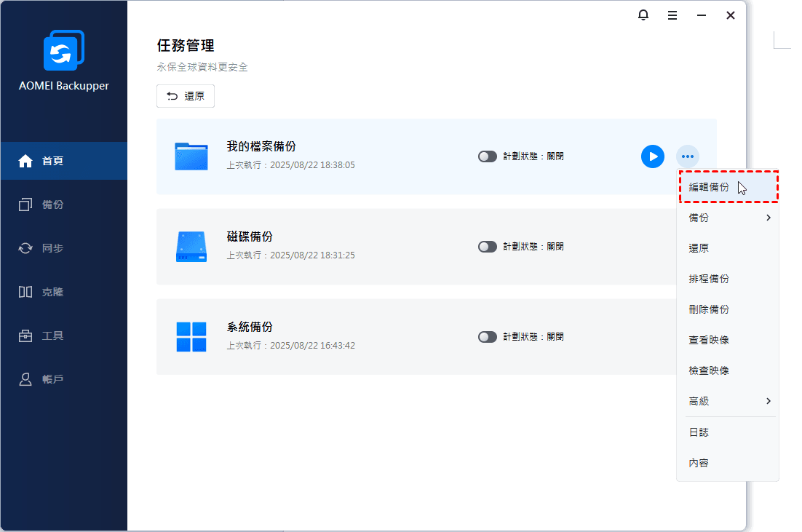
Task: Click the toolbox icon beside 工具
Action: (x=25, y=336)
